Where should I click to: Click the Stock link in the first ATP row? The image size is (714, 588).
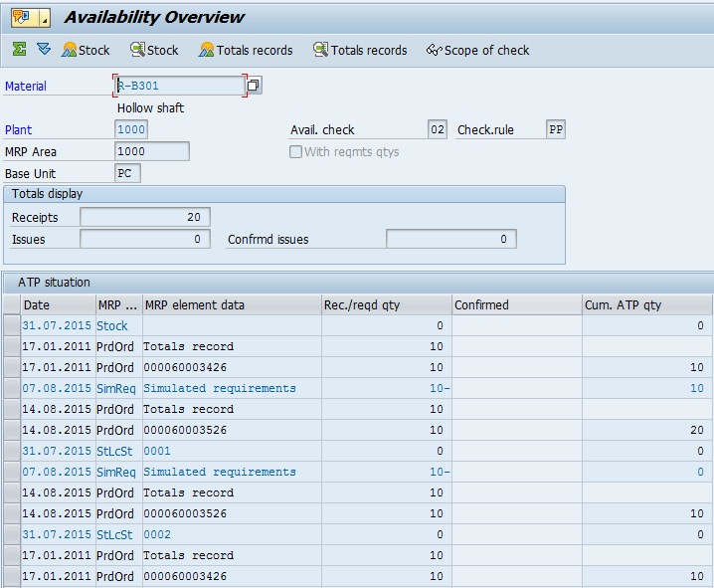[112, 325]
